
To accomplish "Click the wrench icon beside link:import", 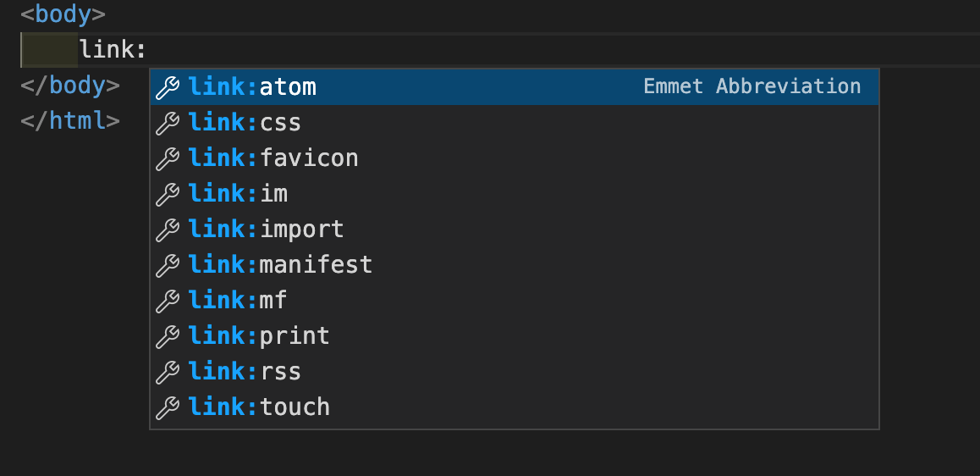I will tap(168, 230).
